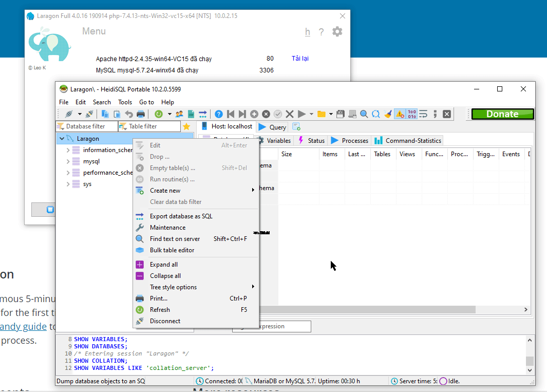
Task: Toggle the Stop on errors warning icon
Action: click(x=400, y=114)
